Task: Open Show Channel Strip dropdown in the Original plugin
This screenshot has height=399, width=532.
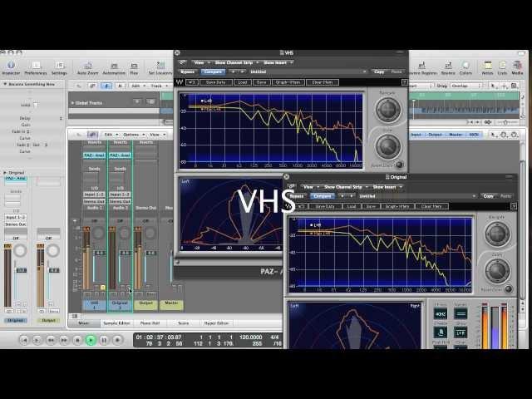Action: (346, 186)
